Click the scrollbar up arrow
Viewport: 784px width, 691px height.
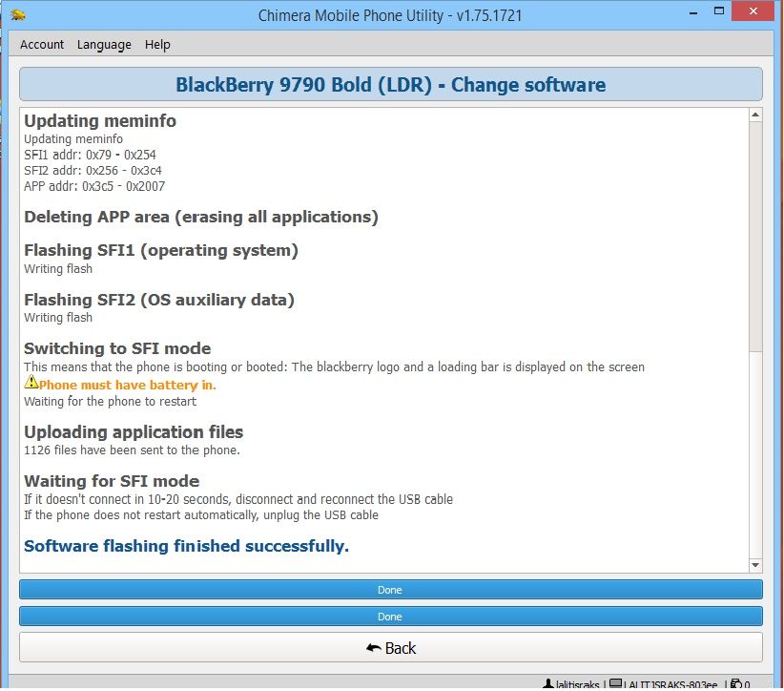(x=755, y=115)
